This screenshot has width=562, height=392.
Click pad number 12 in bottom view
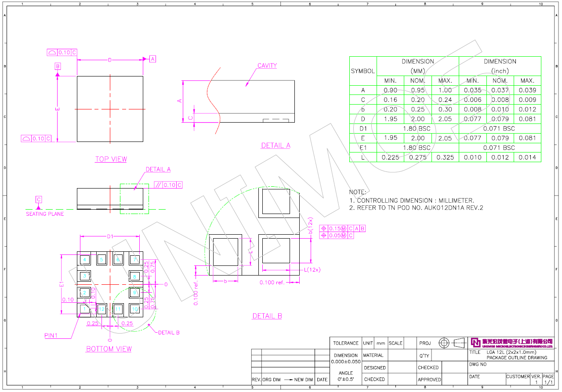[x=102, y=309]
